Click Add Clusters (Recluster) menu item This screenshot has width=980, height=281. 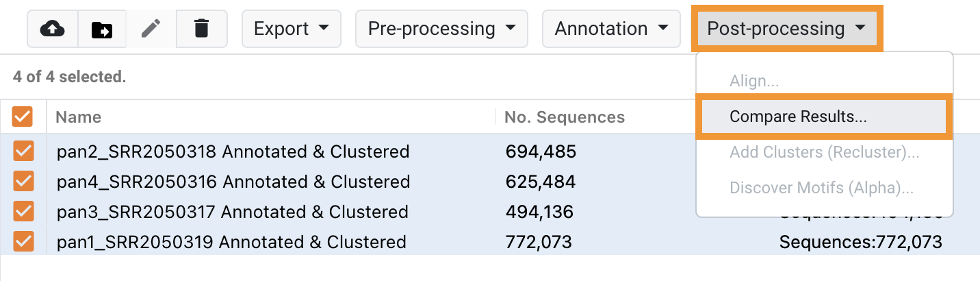824,152
